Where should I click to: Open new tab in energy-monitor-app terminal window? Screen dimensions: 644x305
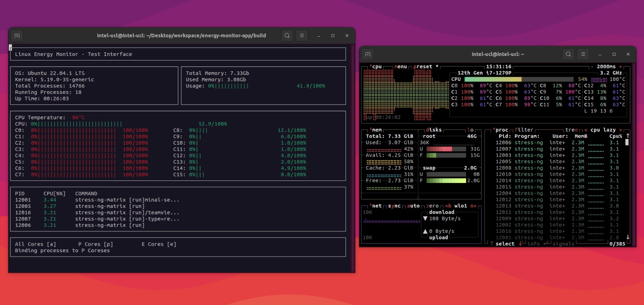[x=17, y=35]
